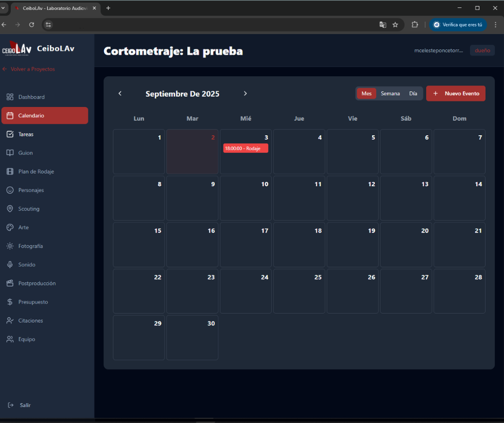Image resolution: width=504 pixels, height=423 pixels.
Task: Open the browser tab list dropdown
Action: pyautogui.click(x=3, y=8)
